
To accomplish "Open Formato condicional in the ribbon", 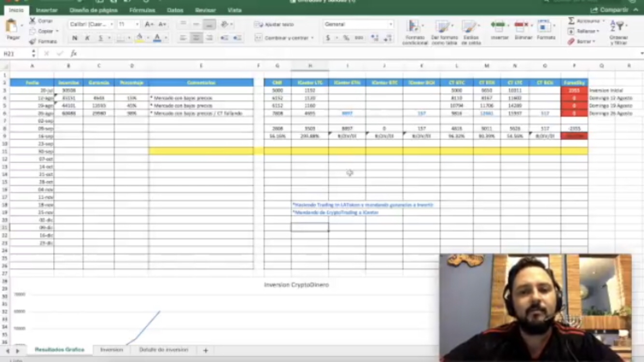I will coord(414,31).
